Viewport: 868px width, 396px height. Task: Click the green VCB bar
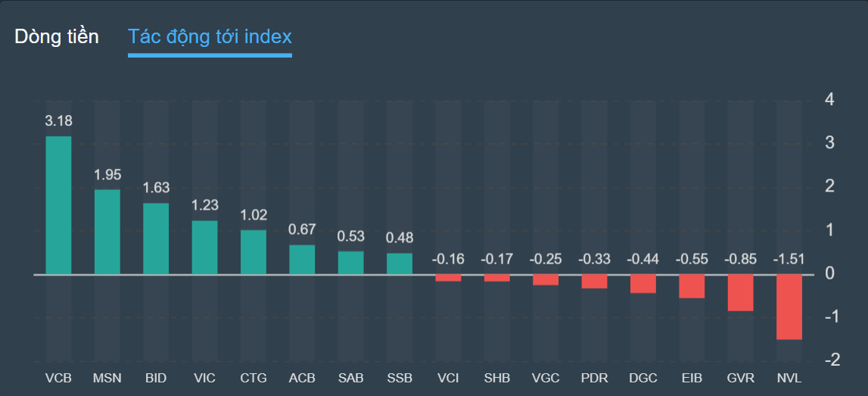pyautogui.click(x=58, y=204)
